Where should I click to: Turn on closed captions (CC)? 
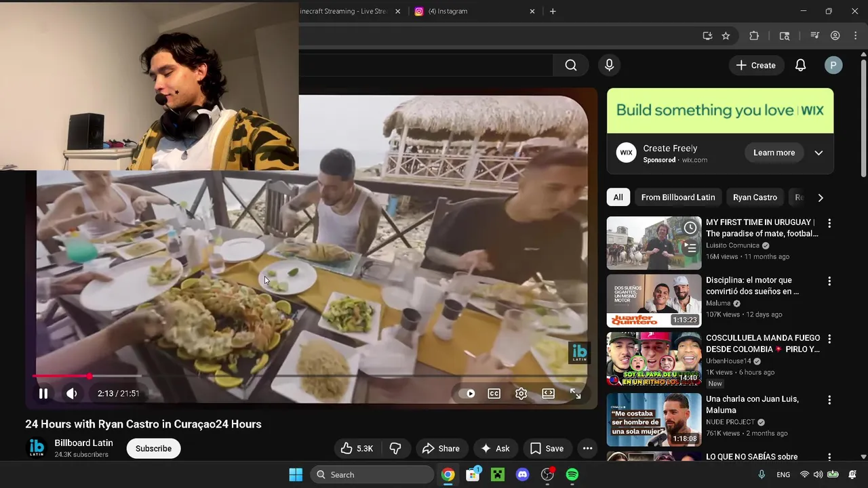[494, 393]
